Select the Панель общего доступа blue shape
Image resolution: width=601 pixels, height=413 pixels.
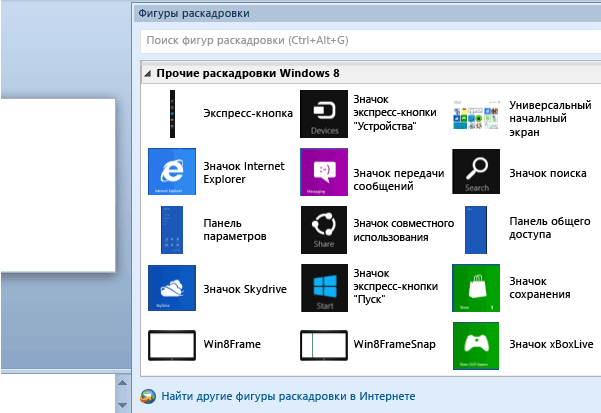pyautogui.click(x=476, y=230)
